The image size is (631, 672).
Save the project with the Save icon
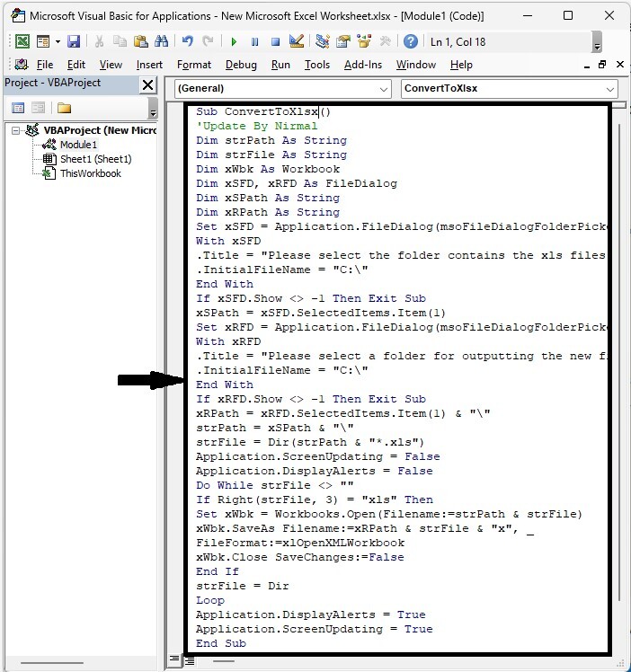pyautogui.click(x=74, y=41)
